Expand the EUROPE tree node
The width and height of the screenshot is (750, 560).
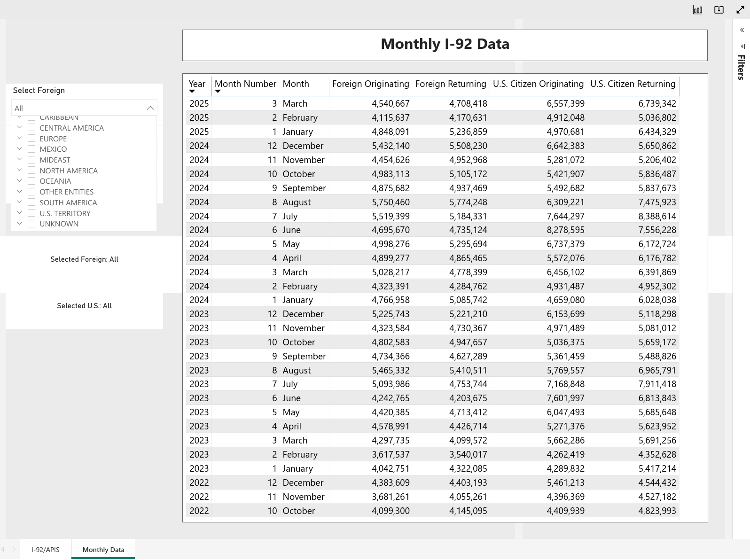(x=19, y=138)
